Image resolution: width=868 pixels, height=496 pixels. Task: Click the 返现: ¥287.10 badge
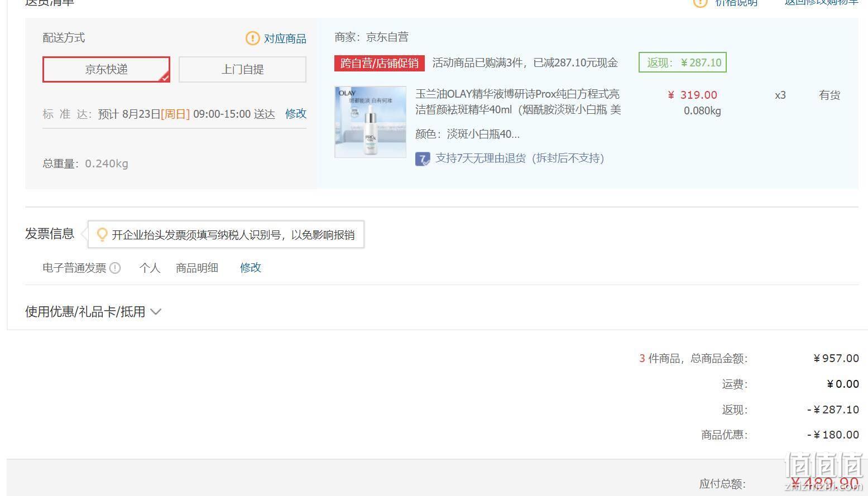683,62
